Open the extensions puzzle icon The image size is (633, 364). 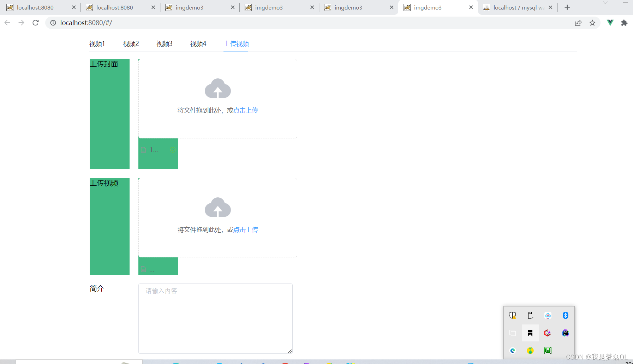click(x=624, y=23)
